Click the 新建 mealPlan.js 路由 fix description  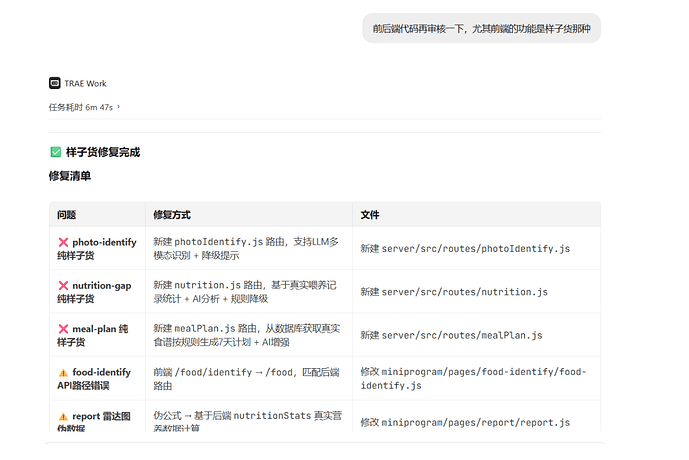247,335
